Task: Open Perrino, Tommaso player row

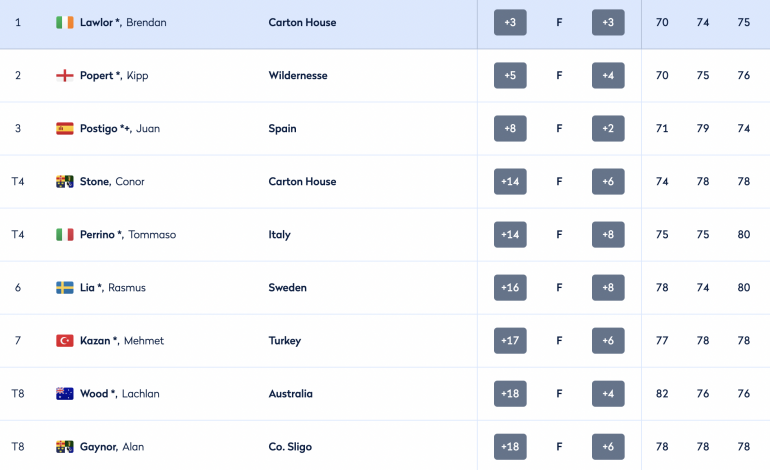Action: [x=385, y=235]
